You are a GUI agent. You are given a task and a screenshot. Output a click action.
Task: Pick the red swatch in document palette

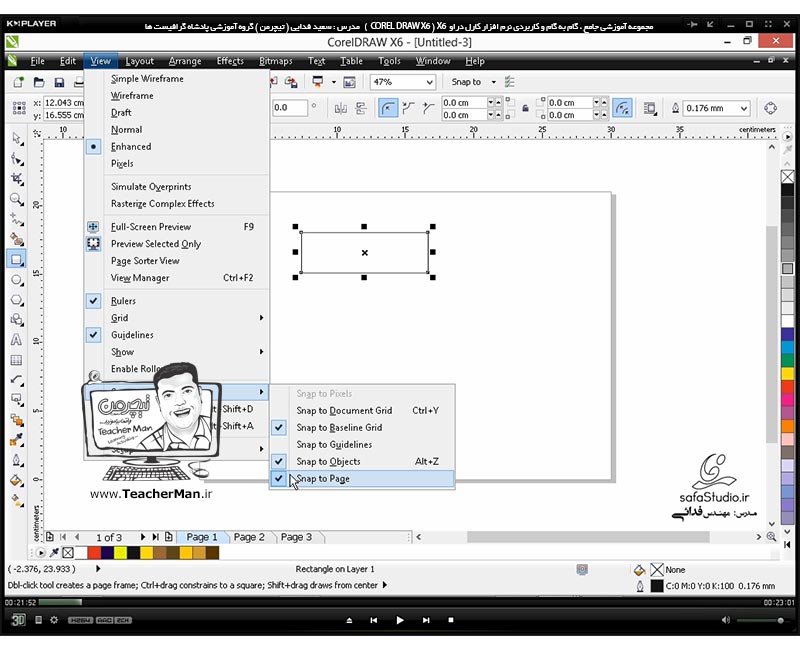coord(94,553)
